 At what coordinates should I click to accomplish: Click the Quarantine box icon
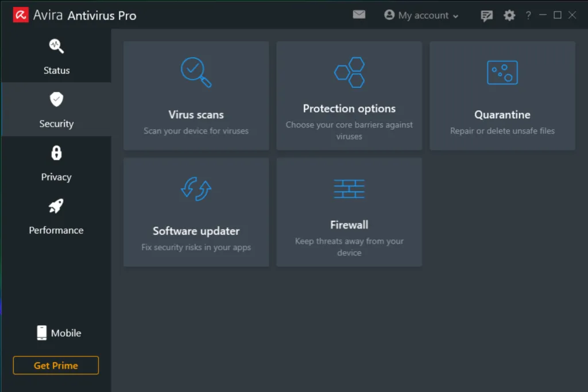[502, 73]
